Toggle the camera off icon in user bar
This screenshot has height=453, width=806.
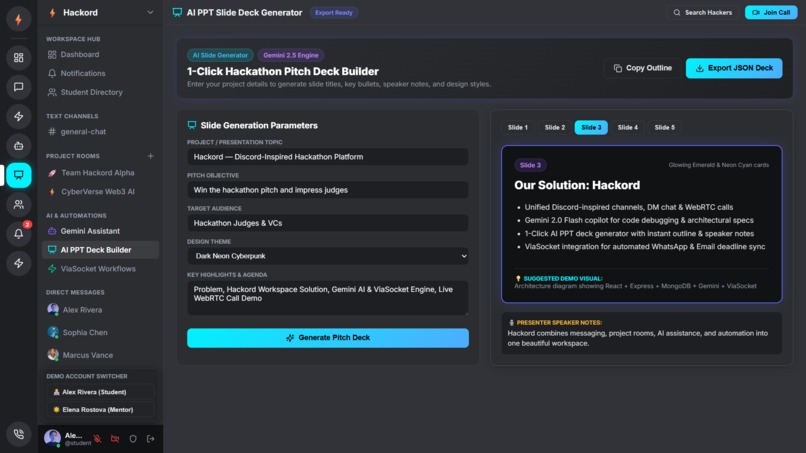click(115, 439)
